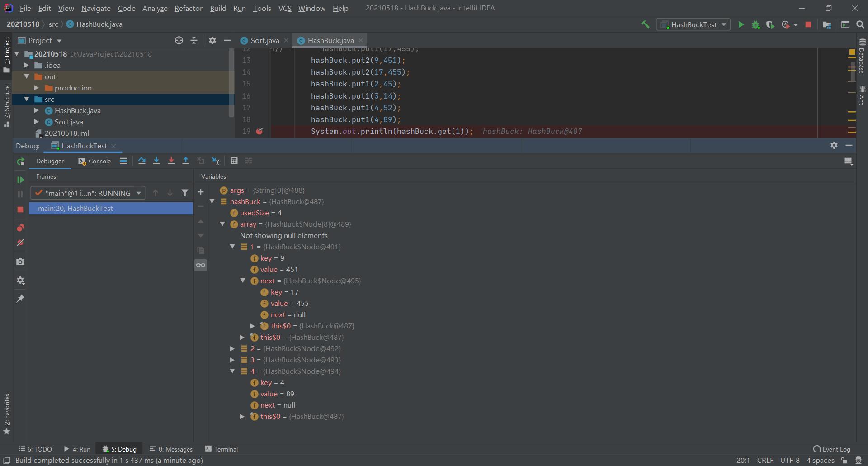Open Evaluate Expression calculator icon

[234, 161]
